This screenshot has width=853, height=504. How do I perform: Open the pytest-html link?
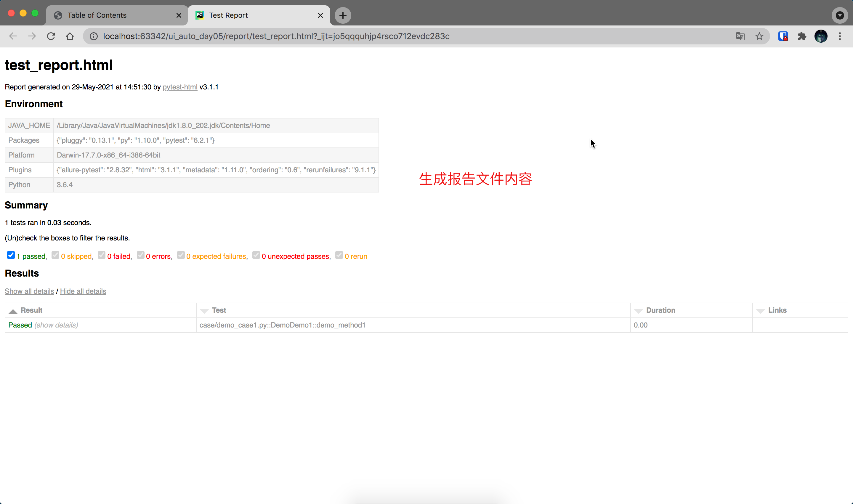(x=180, y=87)
